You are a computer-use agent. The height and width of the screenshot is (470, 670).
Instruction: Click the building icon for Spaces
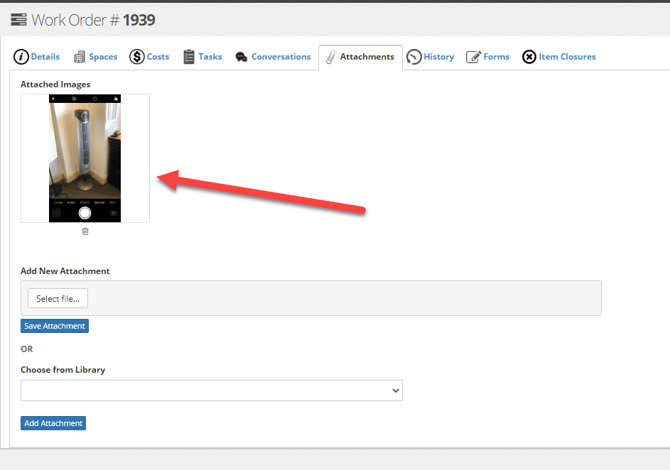click(x=78, y=57)
